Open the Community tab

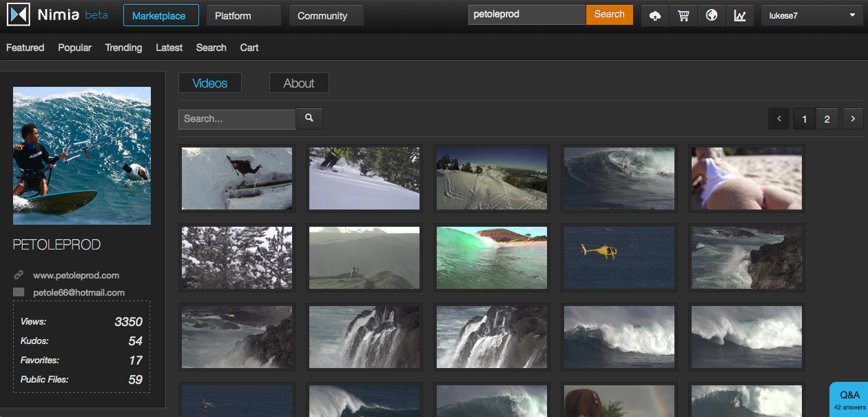[327, 15]
